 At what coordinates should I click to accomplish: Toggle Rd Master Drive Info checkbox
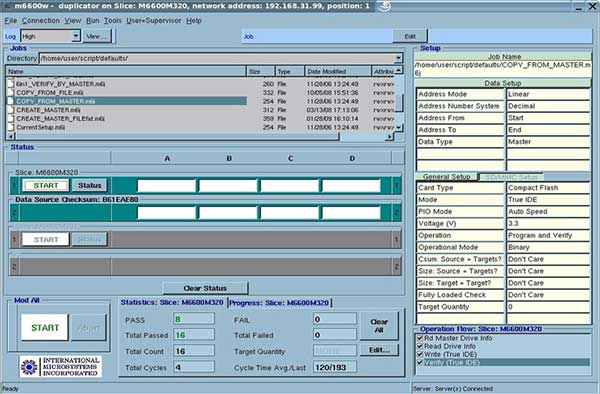click(x=420, y=338)
